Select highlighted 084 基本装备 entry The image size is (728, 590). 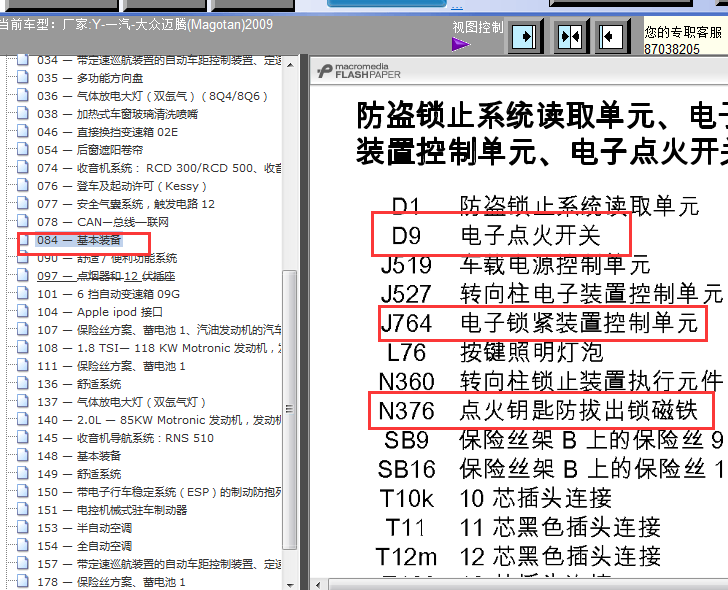pyautogui.click(x=79, y=240)
